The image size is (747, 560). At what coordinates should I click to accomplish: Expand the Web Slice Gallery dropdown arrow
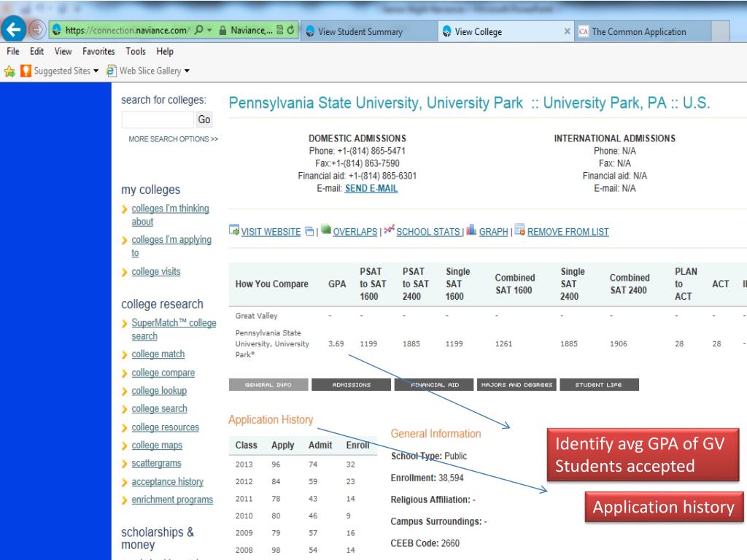pos(187,71)
